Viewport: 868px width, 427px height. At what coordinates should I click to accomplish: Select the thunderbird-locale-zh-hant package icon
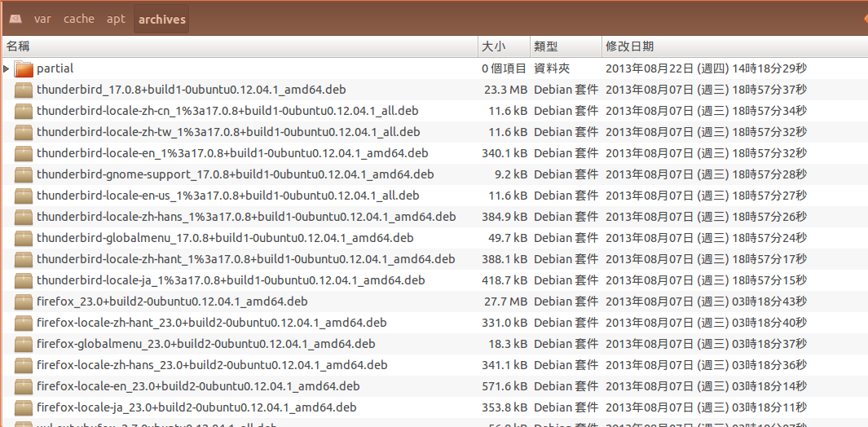[24, 259]
